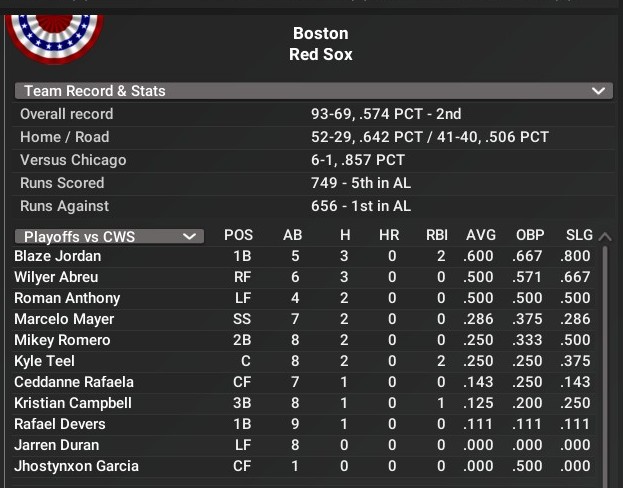623x488 pixels.
Task: Sort players by HR column header
Action: (x=389, y=236)
